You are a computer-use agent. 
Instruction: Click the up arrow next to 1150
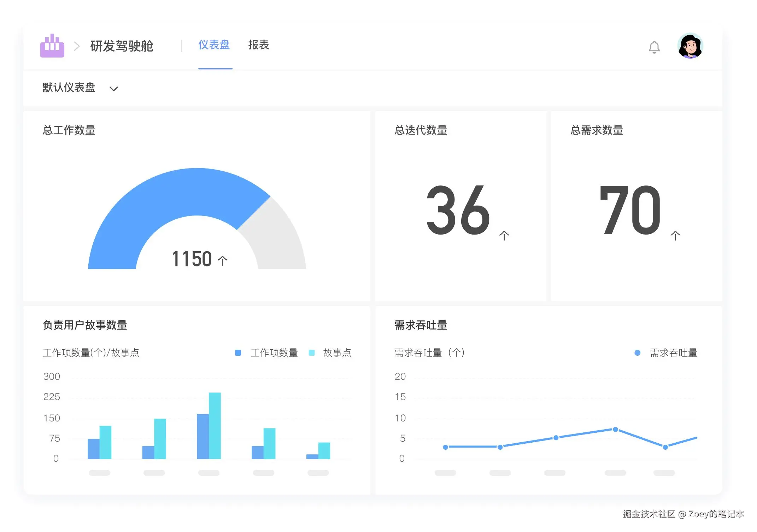(223, 260)
